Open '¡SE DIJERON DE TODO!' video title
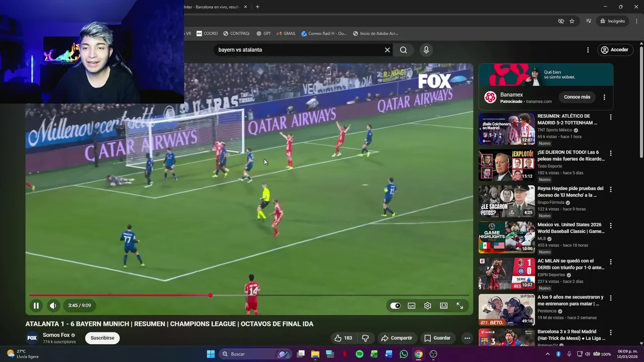This screenshot has width=644, height=362. pos(571,155)
